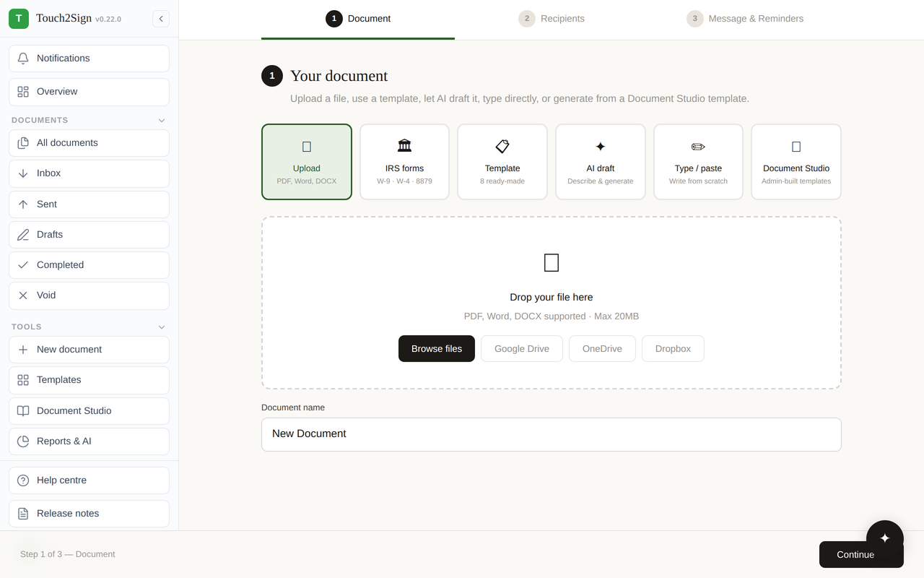Go to step 2 Recipients tab
The image size is (924, 578).
click(x=552, y=19)
